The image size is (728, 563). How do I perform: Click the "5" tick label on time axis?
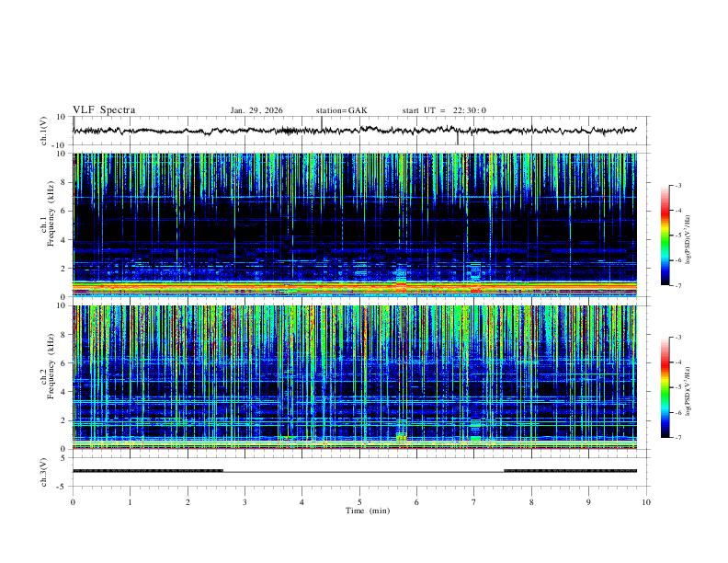pos(359,502)
